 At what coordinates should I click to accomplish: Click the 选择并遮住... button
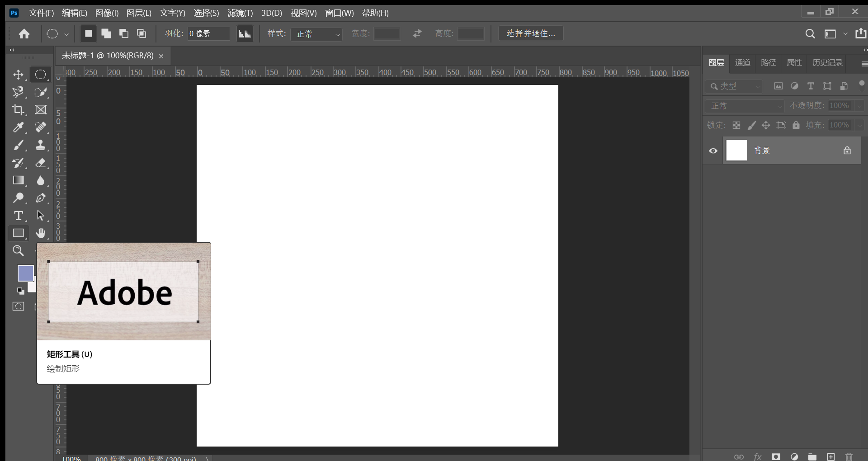531,33
